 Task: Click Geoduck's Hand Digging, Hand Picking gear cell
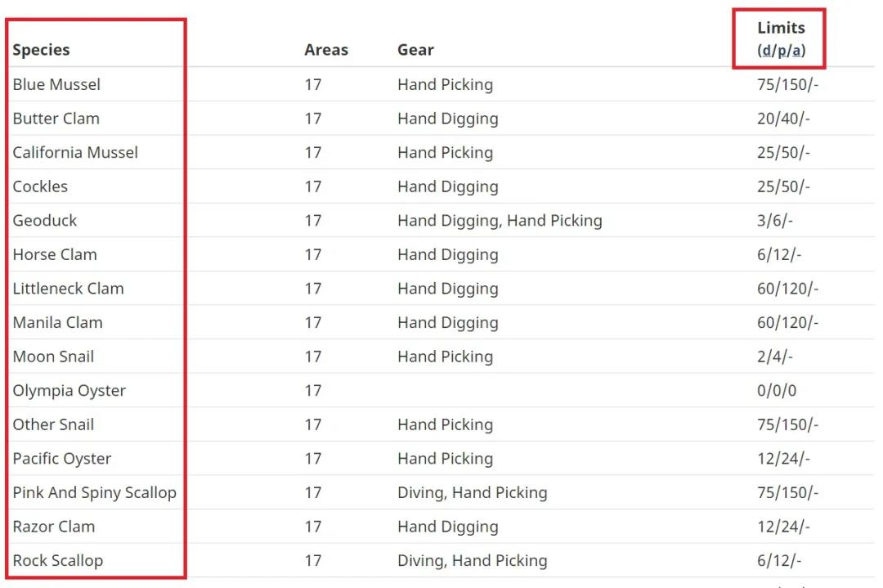[x=500, y=220]
